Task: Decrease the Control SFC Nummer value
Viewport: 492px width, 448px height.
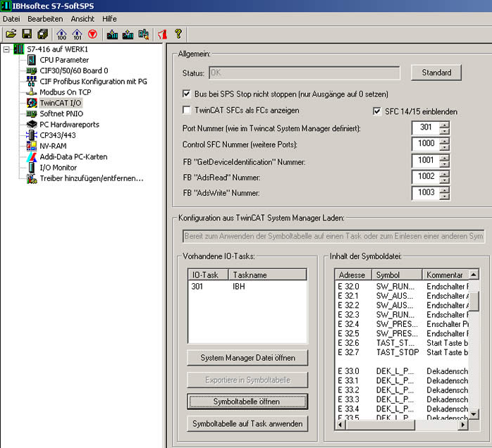Action: tap(444, 147)
